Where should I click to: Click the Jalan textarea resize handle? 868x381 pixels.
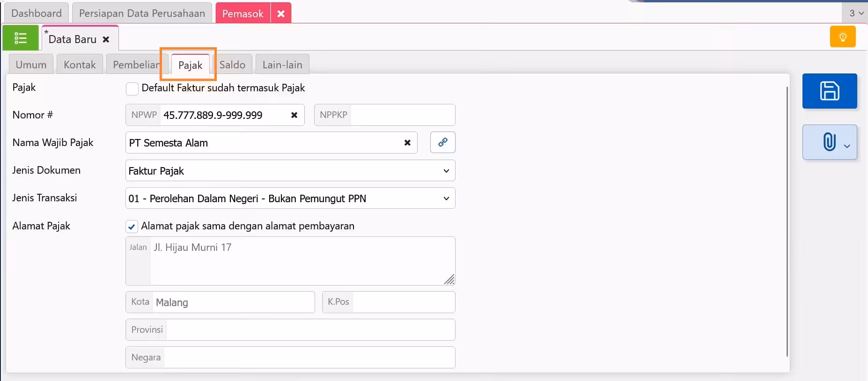click(x=449, y=279)
